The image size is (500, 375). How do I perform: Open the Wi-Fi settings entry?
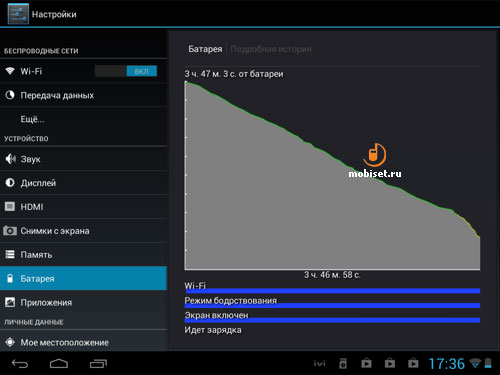point(83,71)
